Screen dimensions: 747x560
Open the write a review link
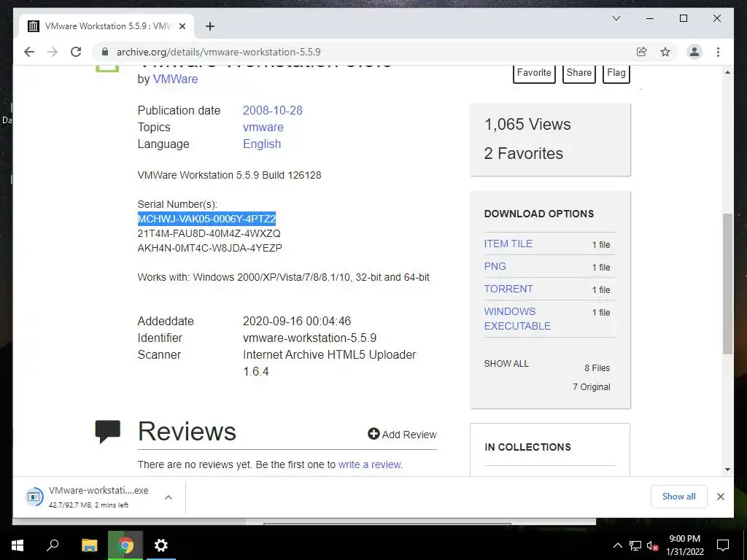click(x=370, y=464)
